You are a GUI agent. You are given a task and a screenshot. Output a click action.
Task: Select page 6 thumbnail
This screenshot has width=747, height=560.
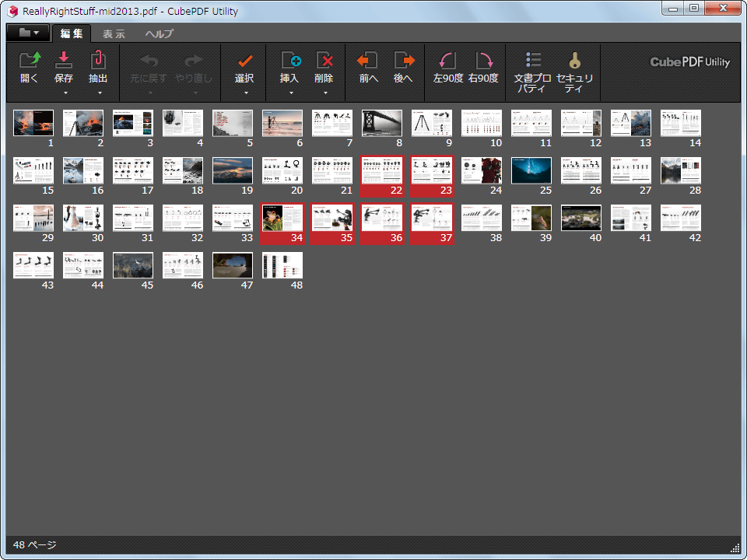coord(282,124)
